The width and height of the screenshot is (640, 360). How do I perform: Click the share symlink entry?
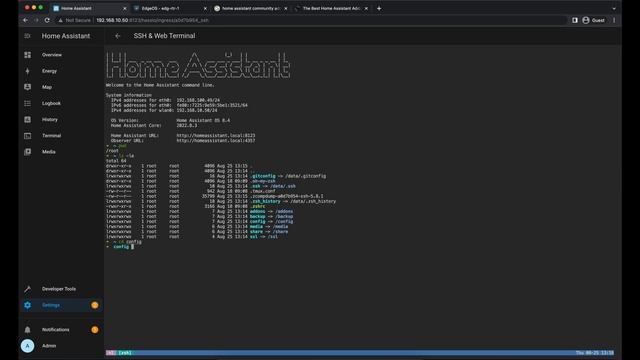(256, 231)
